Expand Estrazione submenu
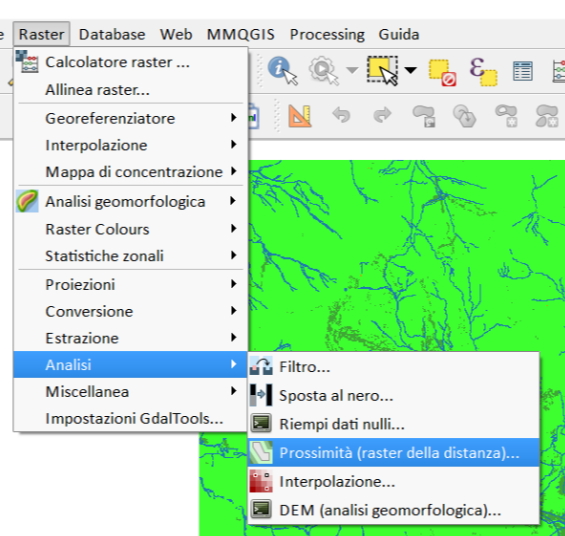 [x=130, y=338]
